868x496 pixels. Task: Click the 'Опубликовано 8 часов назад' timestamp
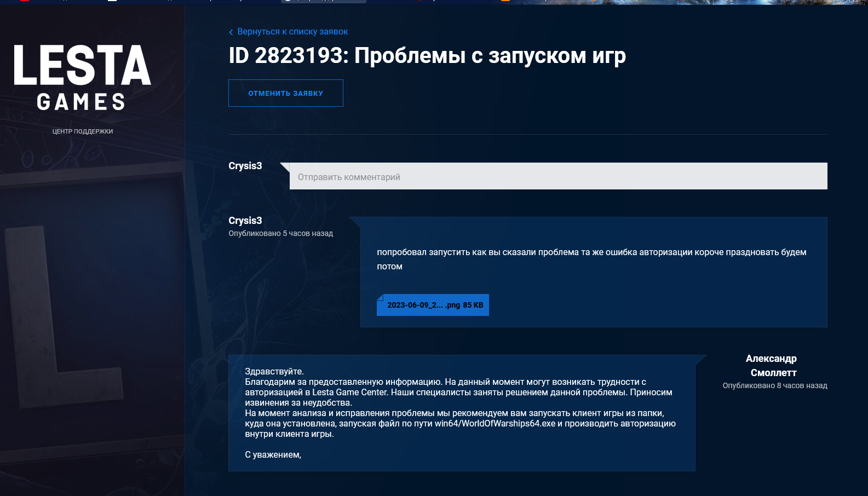pyautogui.click(x=774, y=385)
